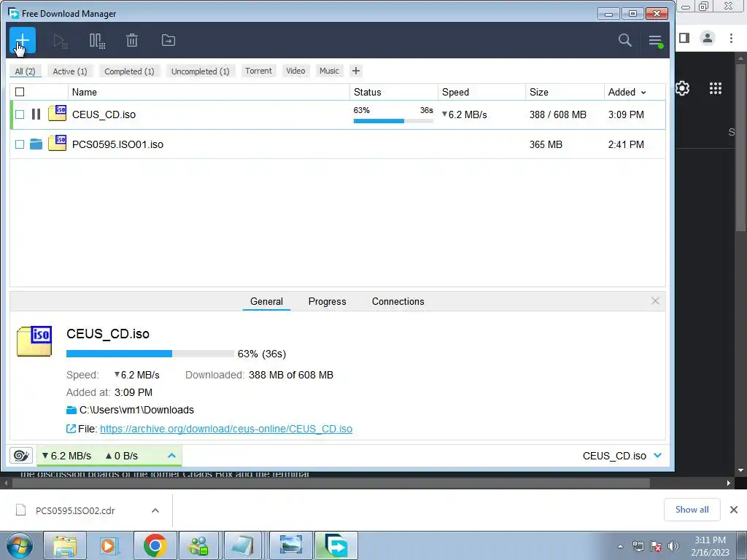Viewport: 747px width, 560px height.
Task: Expand the CEUS_CD.iso dropdown in status bar
Action: click(x=658, y=455)
